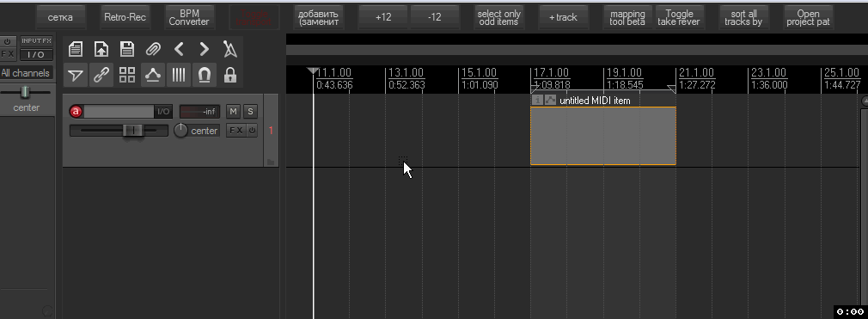The height and width of the screenshot is (319, 868).
Task: Click the сетка toolbar button
Action: pos(60,17)
